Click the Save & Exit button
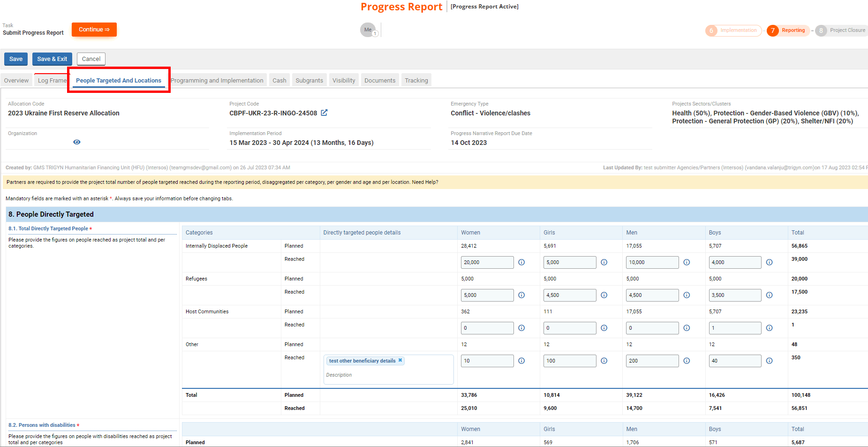868x447 pixels. point(52,59)
